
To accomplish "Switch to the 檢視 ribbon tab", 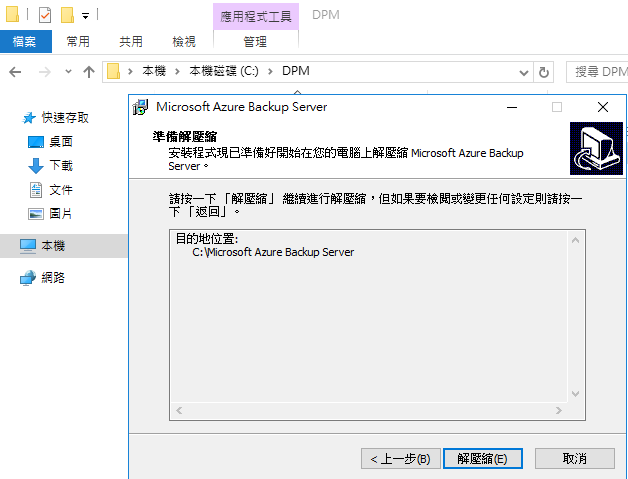I will (184, 41).
